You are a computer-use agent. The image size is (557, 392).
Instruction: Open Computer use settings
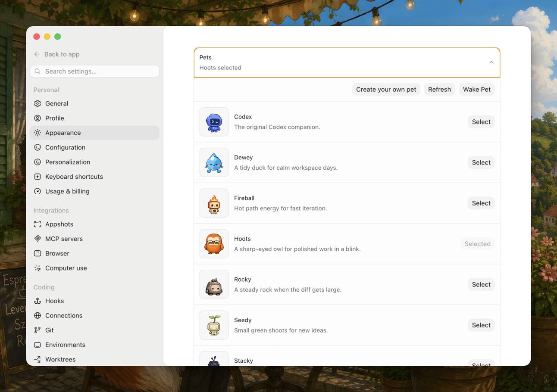[95, 268]
